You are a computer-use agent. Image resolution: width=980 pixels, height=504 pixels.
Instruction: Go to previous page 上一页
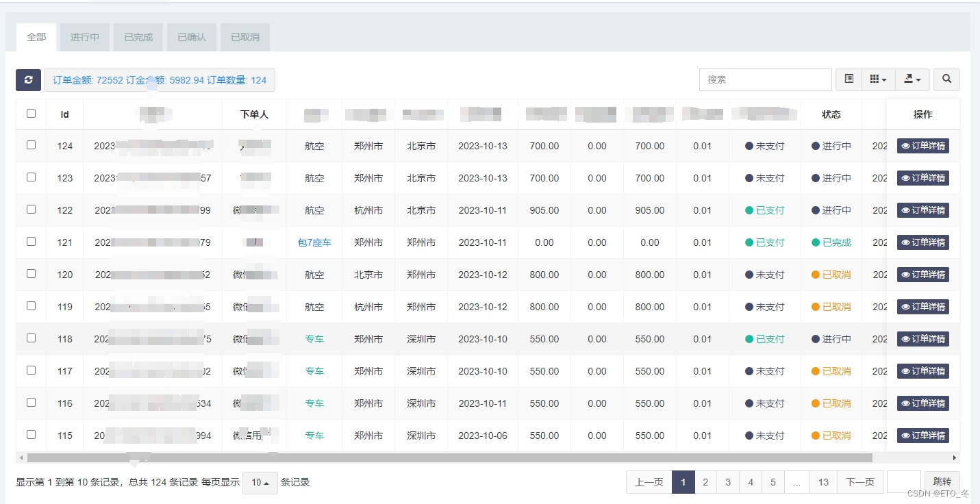[649, 482]
